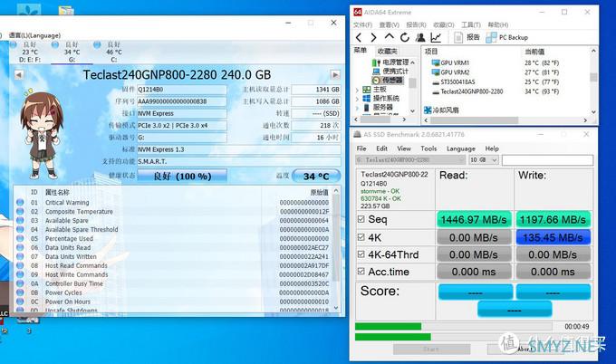
Task: Open AS SSD File menu
Action: [361, 148]
